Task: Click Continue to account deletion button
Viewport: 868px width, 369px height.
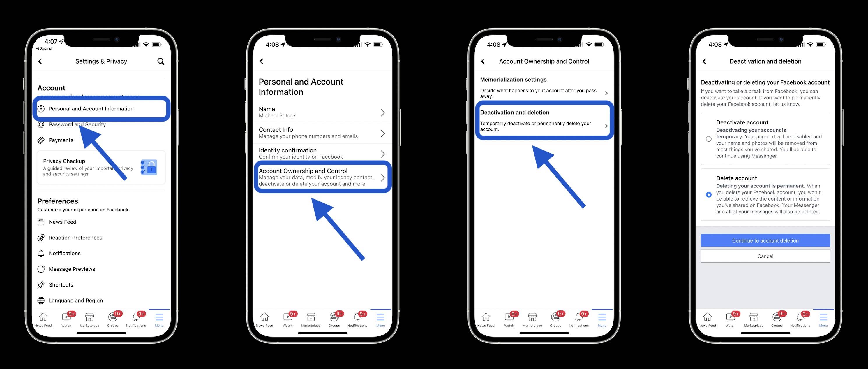Action: [765, 240]
